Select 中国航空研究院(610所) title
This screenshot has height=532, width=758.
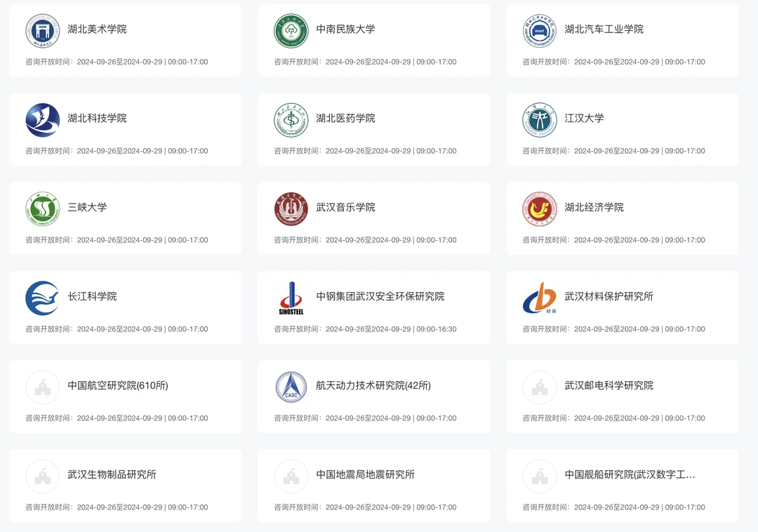118,385
